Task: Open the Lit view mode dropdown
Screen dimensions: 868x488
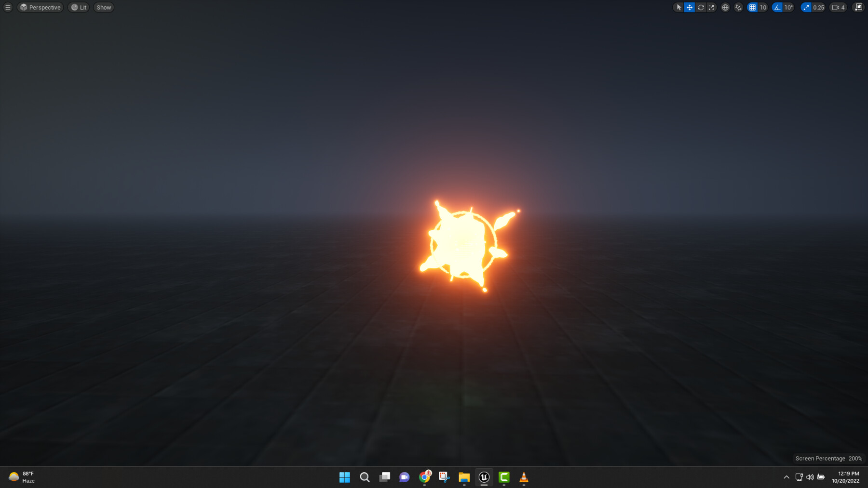Action: click(x=79, y=7)
